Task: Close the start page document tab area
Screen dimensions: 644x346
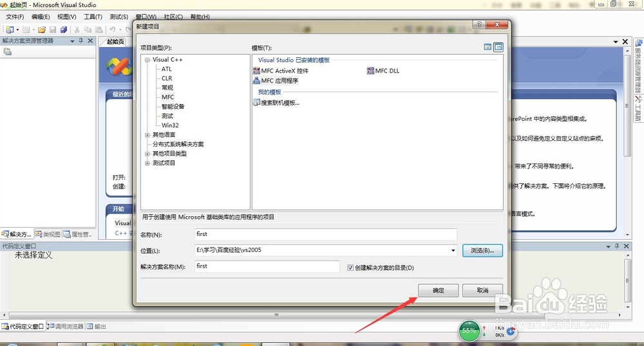Action: coord(625,41)
